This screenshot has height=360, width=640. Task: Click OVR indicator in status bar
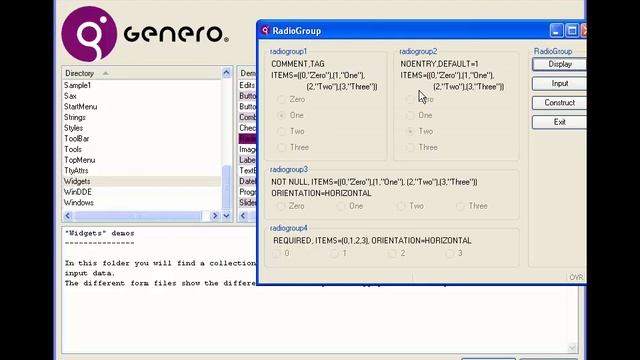click(x=576, y=278)
